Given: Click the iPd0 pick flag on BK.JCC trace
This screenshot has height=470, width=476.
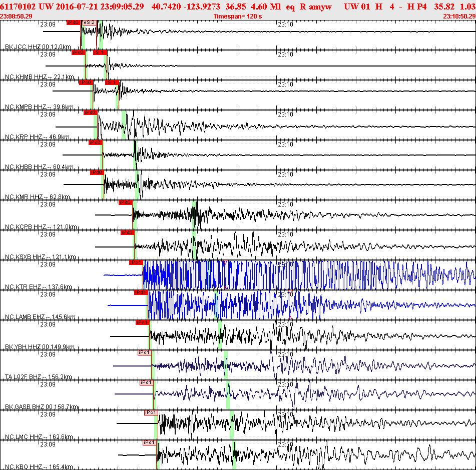Looking at the screenshot, I should coord(73,22).
